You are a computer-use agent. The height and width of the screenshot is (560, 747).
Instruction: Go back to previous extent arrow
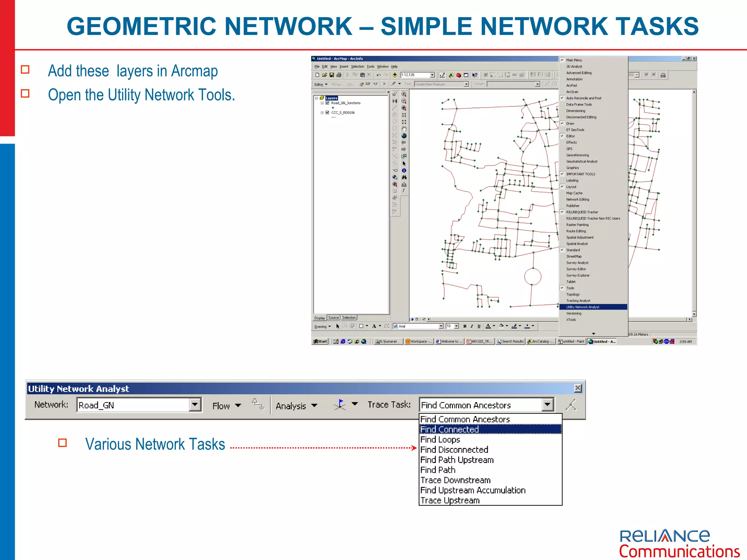404,143
